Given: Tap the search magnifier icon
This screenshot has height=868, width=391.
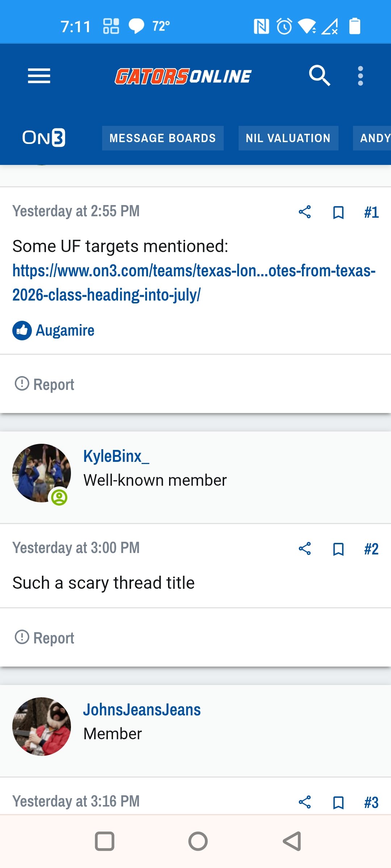Looking at the screenshot, I should point(319,76).
